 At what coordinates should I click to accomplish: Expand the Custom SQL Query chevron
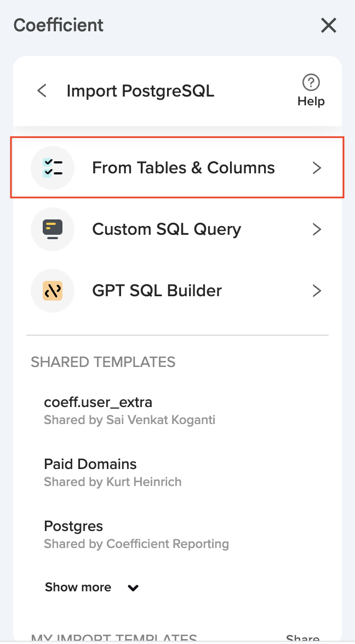pyautogui.click(x=317, y=229)
